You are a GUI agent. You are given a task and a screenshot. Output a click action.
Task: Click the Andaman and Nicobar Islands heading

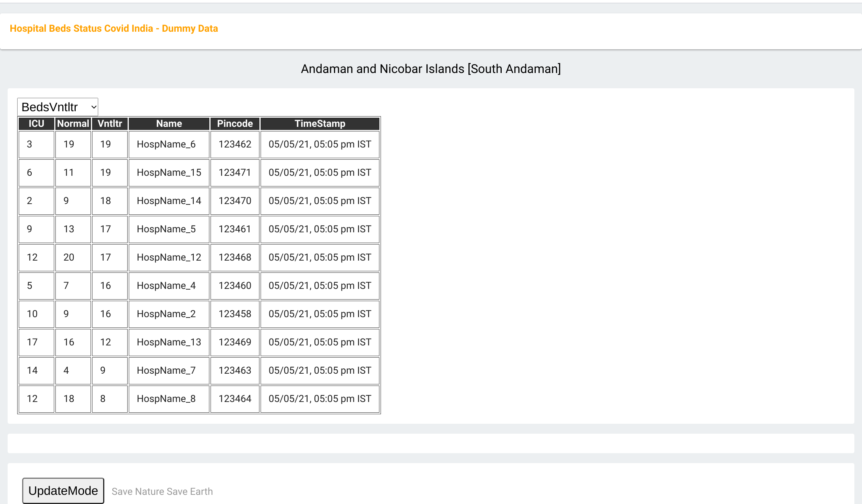tap(431, 69)
